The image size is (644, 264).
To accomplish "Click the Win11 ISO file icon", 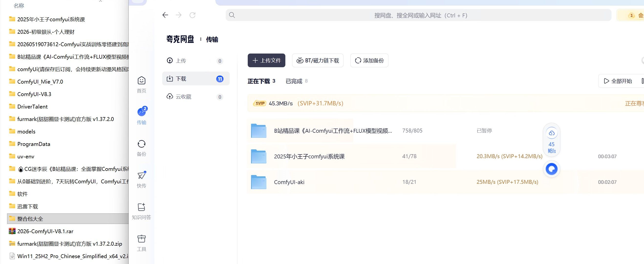I will (x=12, y=256).
